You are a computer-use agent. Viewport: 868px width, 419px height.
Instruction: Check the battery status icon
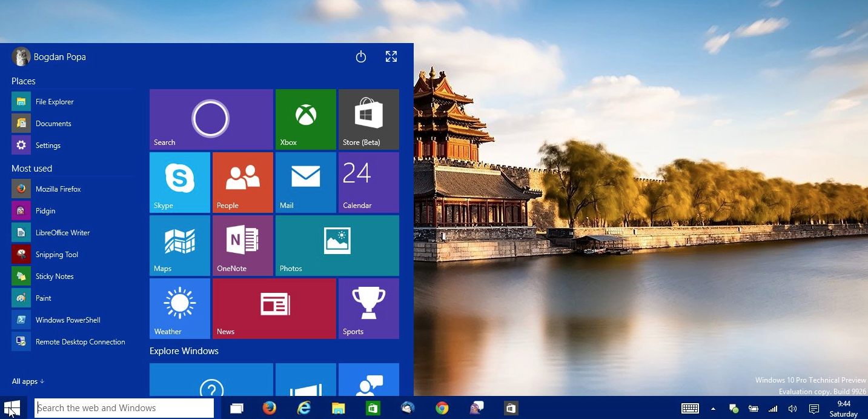(754, 409)
